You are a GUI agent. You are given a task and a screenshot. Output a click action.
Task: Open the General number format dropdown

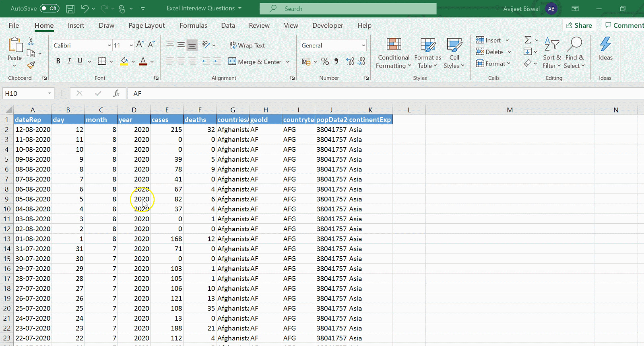[363, 45]
